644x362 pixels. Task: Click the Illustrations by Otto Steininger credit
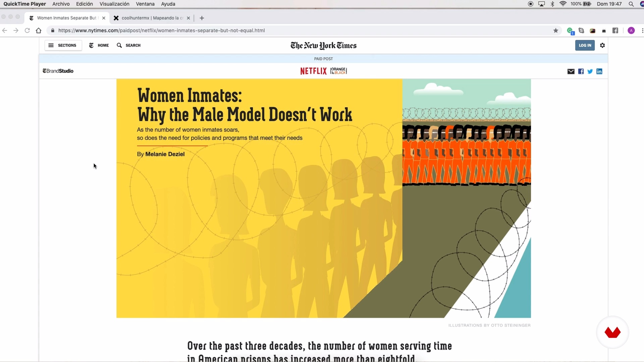(489, 325)
